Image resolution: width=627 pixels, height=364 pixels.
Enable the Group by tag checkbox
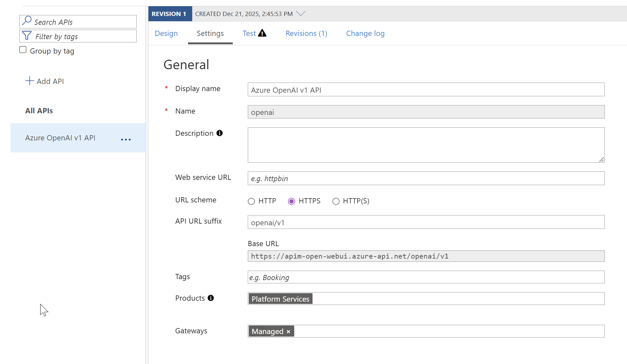coord(23,50)
